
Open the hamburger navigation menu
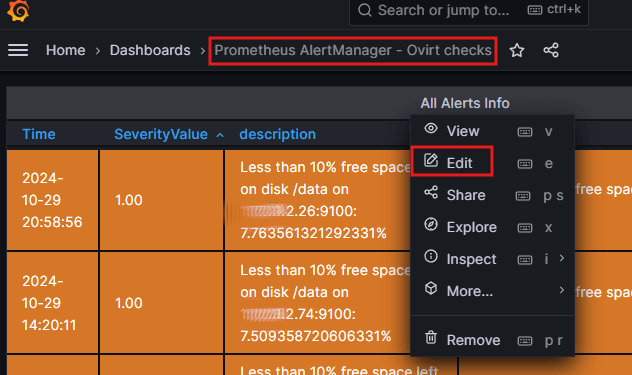[x=18, y=50]
